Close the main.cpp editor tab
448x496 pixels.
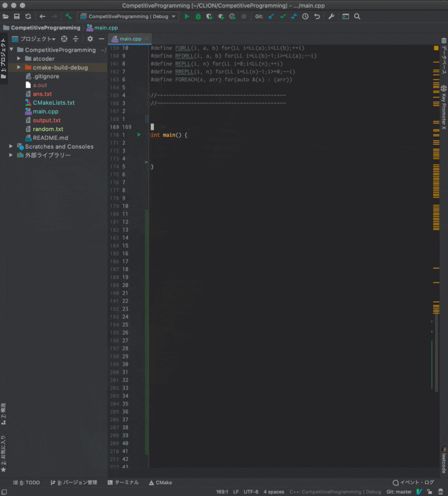tap(146, 39)
